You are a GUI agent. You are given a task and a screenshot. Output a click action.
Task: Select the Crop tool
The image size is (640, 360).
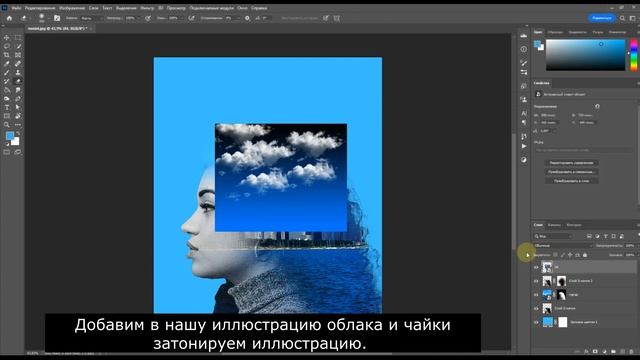pos(7,55)
